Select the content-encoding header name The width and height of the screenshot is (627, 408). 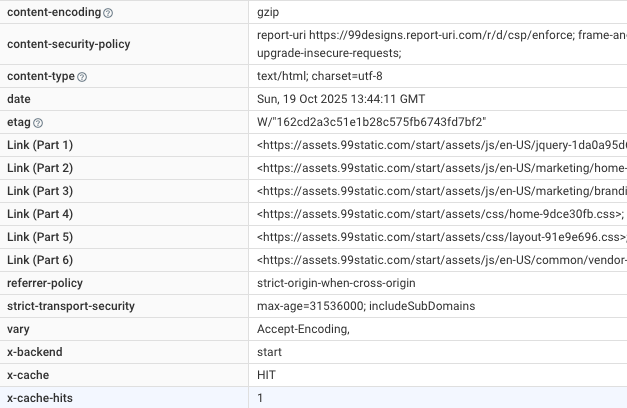[x=54, y=12]
